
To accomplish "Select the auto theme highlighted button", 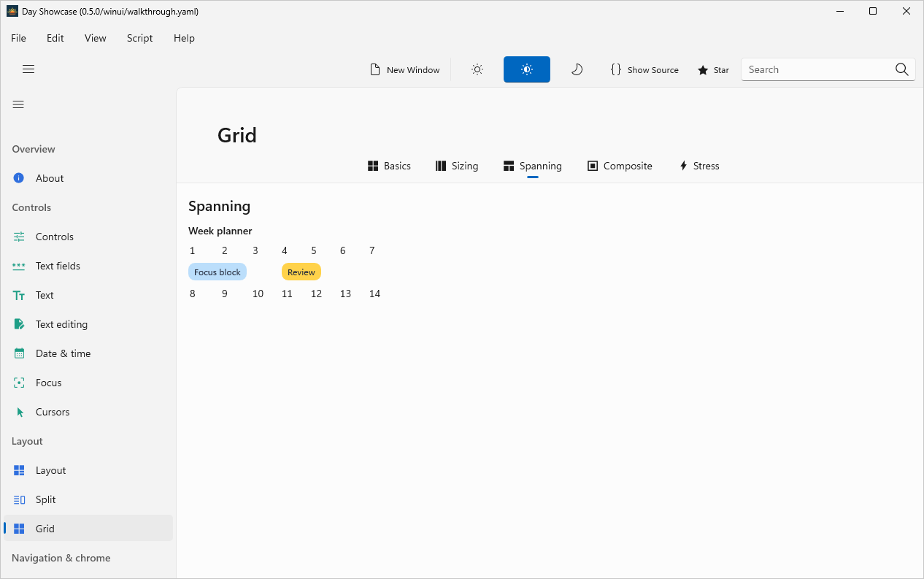I will (x=527, y=69).
